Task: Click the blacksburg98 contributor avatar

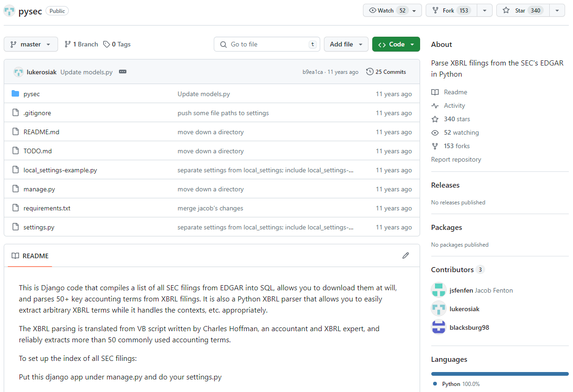Action: pos(439,327)
